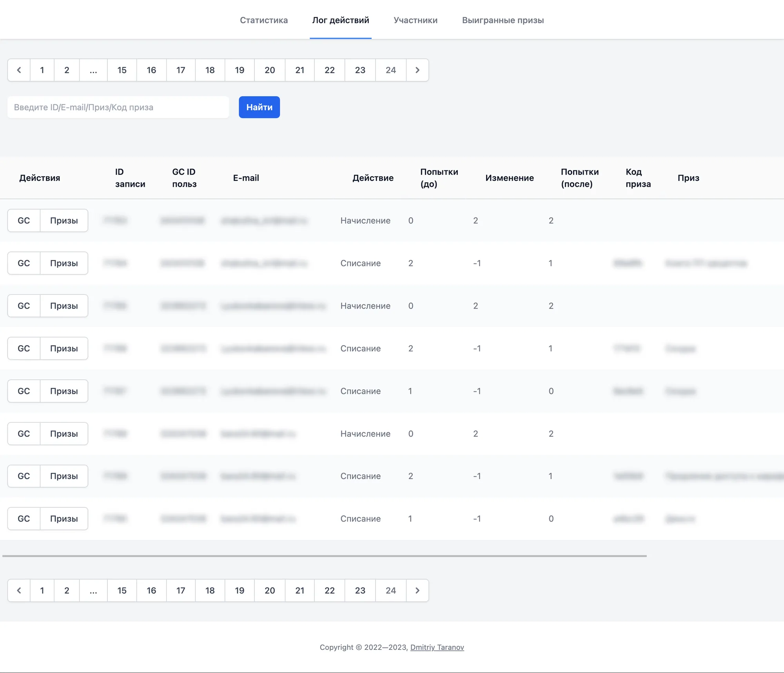Focus the ID/E-mail/Приз search field

(x=118, y=107)
